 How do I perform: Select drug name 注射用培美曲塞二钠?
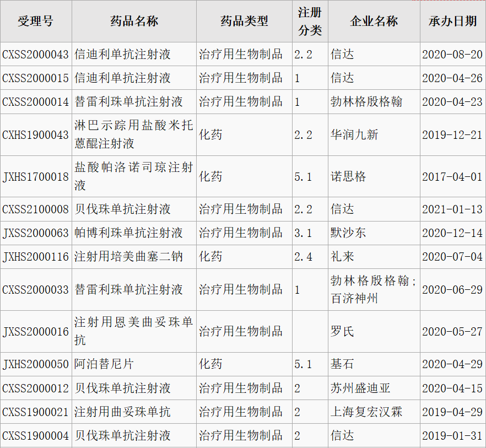128,256
